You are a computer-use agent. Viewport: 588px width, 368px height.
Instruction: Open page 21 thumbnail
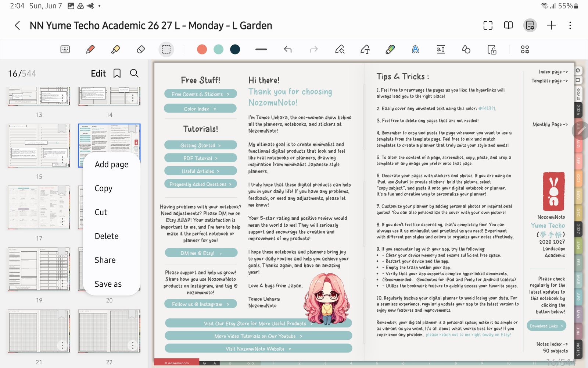click(39, 331)
